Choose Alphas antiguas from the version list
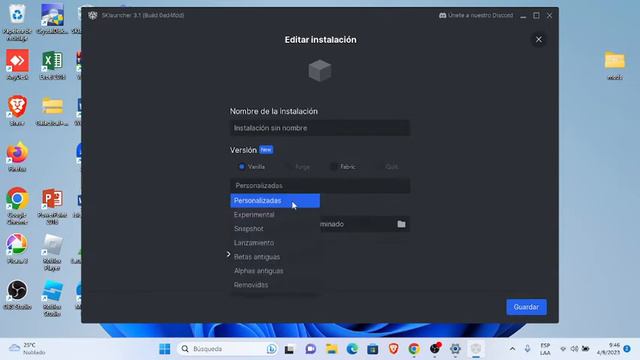This screenshot has height=360, width=640. (x=275, y=271)
